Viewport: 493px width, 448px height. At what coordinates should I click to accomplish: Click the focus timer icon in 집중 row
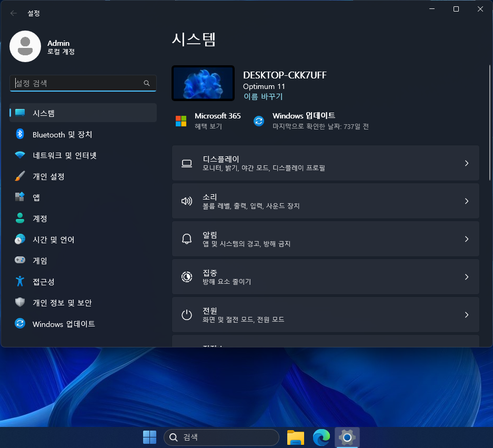pos(187,277)
